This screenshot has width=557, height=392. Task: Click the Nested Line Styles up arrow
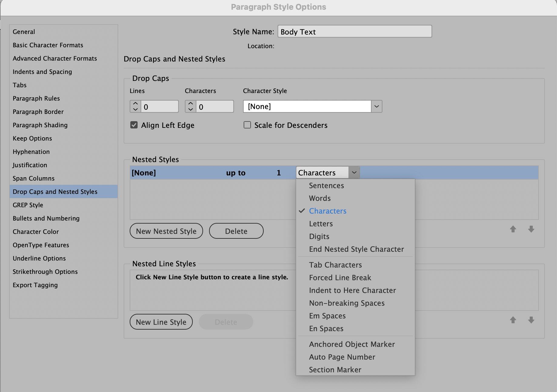[513, 320]
